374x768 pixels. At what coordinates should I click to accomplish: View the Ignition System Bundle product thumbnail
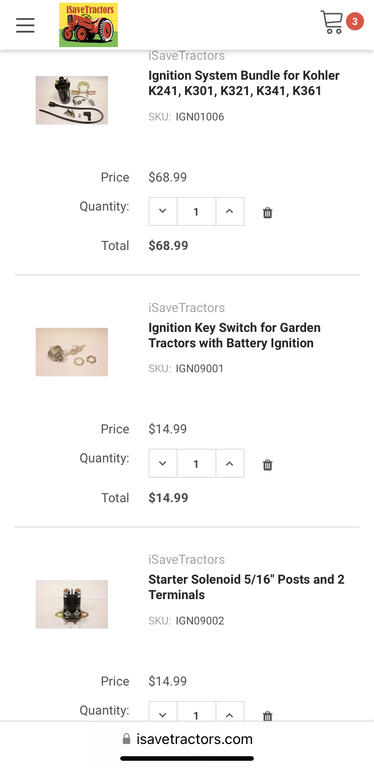point(72,100)
